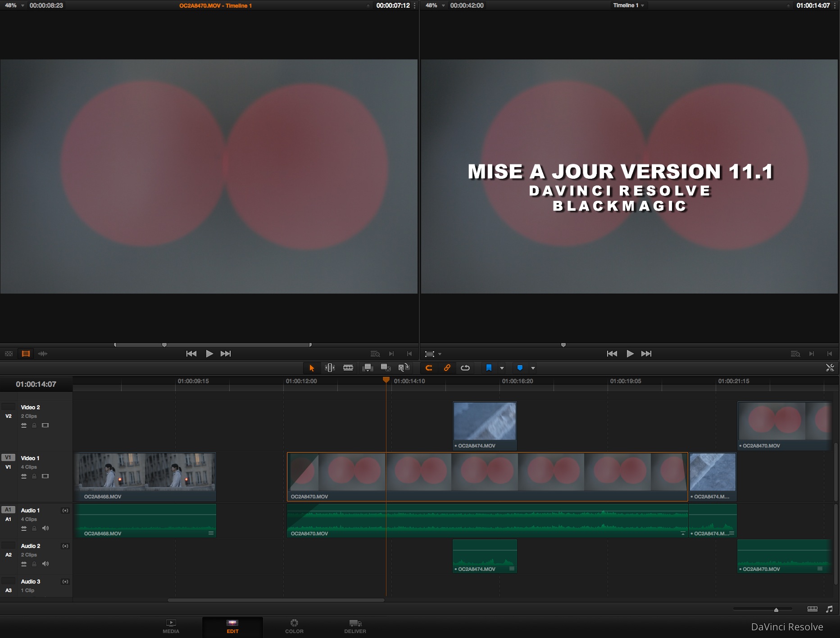This screenshot has width=840, height=638.
Task: Adjust the timeline zoom slider
Action: click(x=776, y=610)
